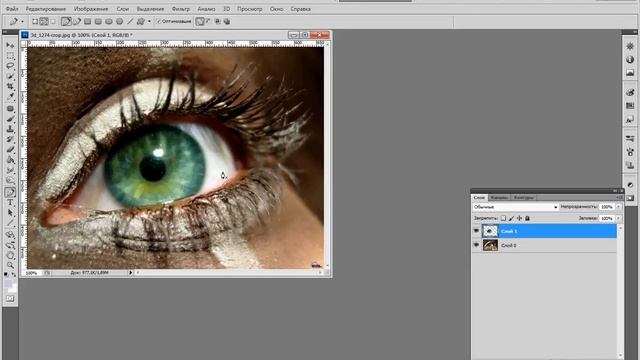Click the small default colors icon in the toolbox
Screen dimensions: 640x360
pyautogui.click(x=6, y=275)
